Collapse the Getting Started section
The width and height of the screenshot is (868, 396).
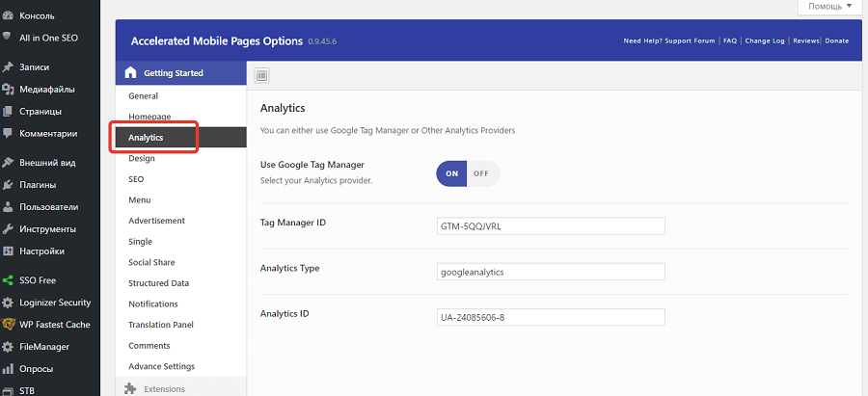pos(174,73)
